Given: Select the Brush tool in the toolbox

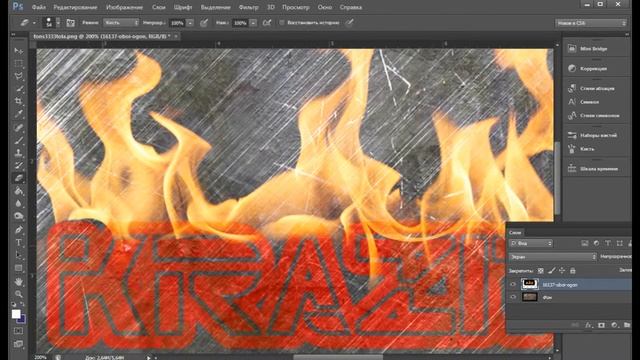Looking at the screenshot, I should click(x=18, y=140).
